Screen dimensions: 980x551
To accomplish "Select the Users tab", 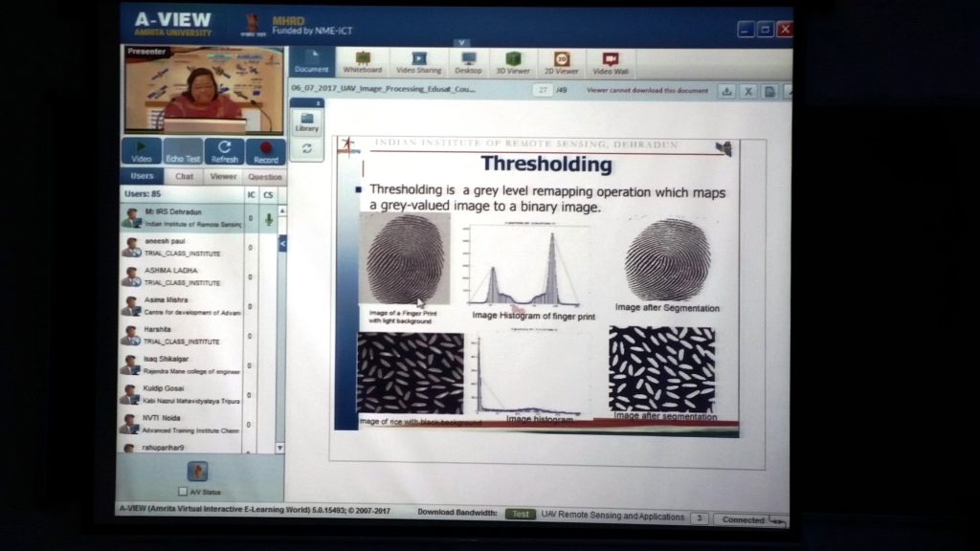I will click(142, 176).
